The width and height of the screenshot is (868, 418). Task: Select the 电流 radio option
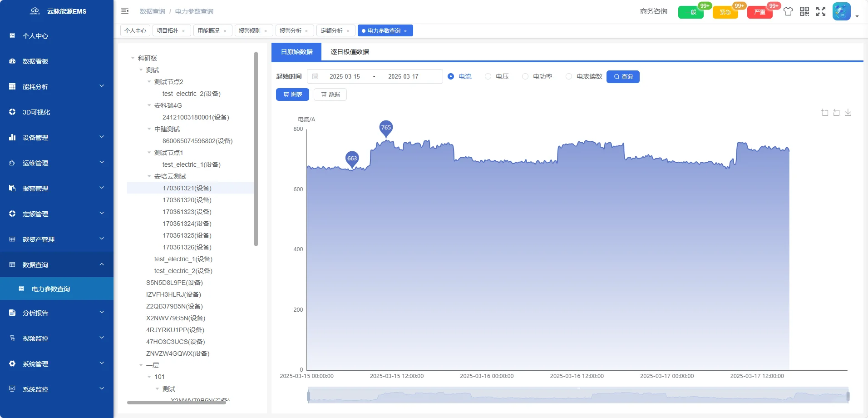point(451,76)
